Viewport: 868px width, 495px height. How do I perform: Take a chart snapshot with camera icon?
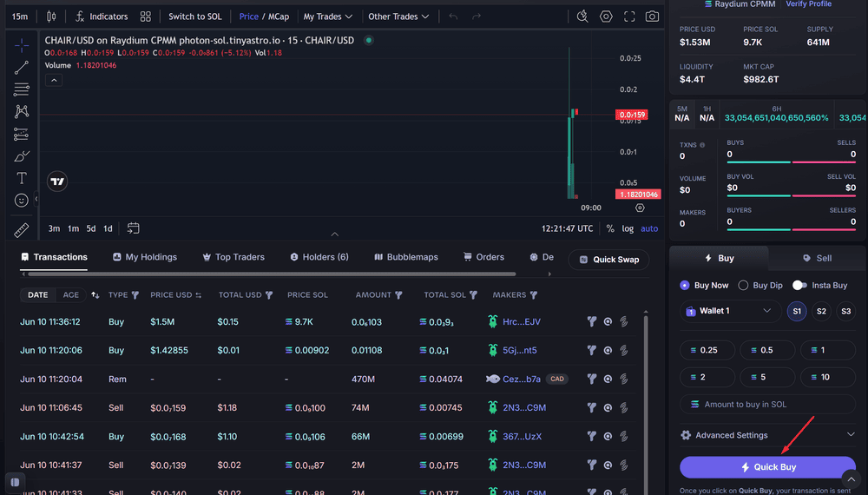(x=652, y=16)
